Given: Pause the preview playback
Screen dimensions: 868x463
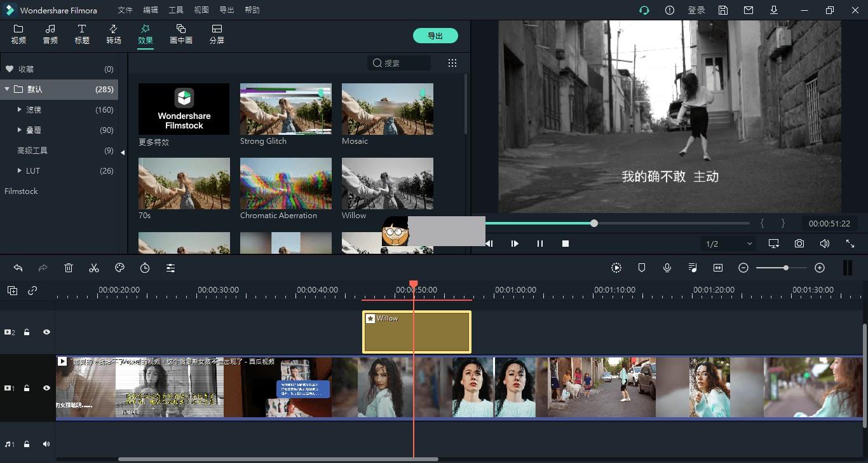Looking at the screenshot, I should click(x=540, y=244).
